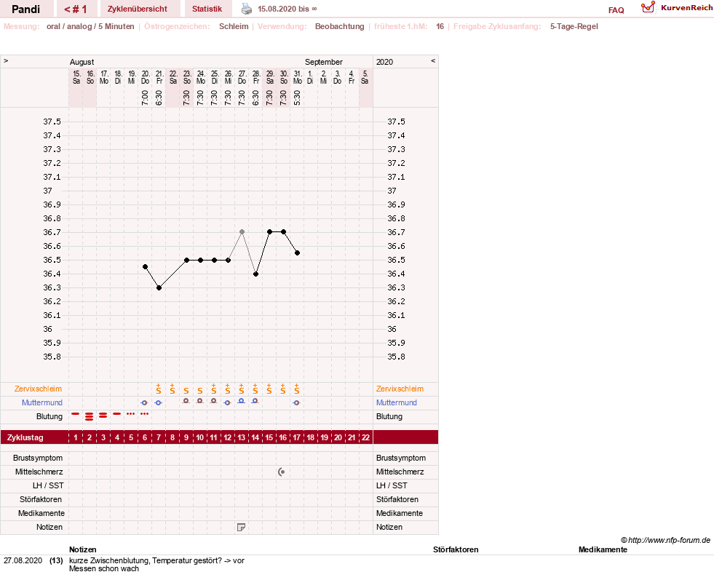
Task: Click the '5-Tage-Regel' setting value
Action: [574, 26]
